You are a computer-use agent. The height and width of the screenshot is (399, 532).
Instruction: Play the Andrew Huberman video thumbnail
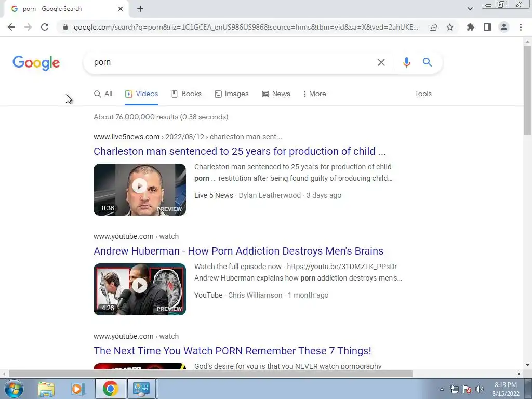coord(140,289)
